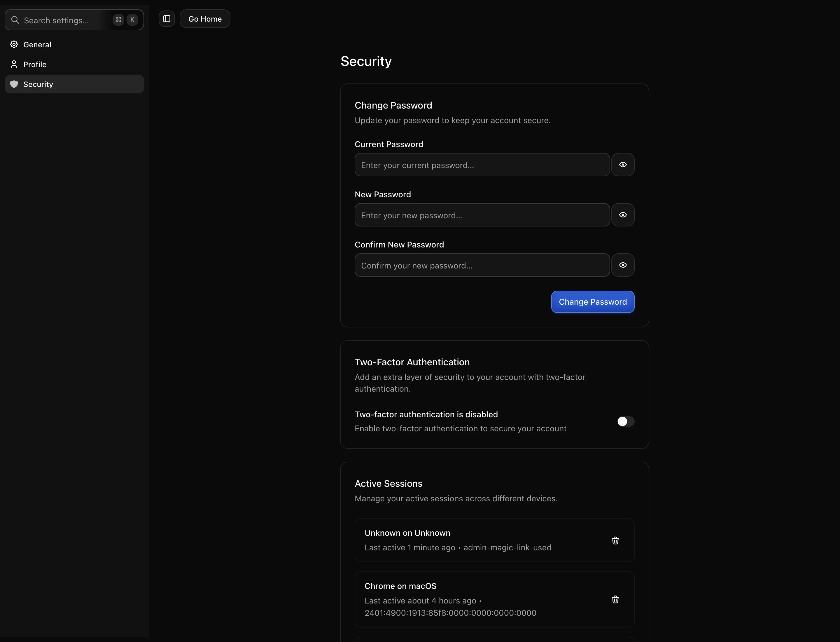Screen dimensions: 840x642
Task: Delete the Unknown on Unknown session
Action: click(x=615, y=540)
